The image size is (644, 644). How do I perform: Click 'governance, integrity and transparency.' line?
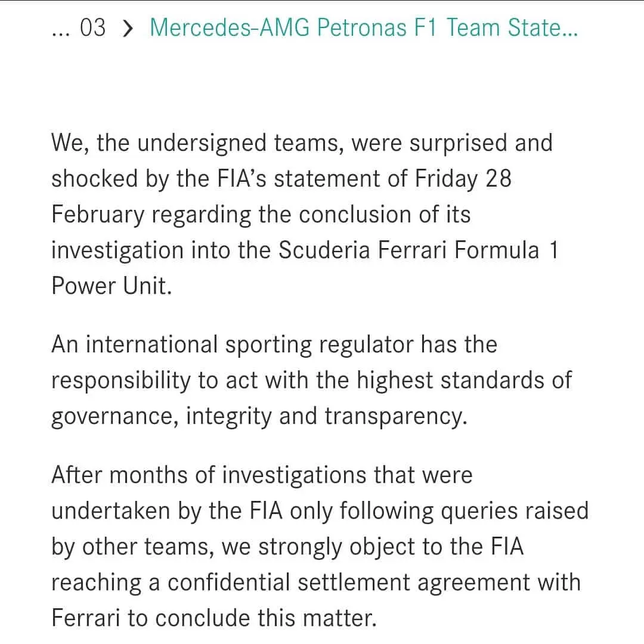coord(259,416)
